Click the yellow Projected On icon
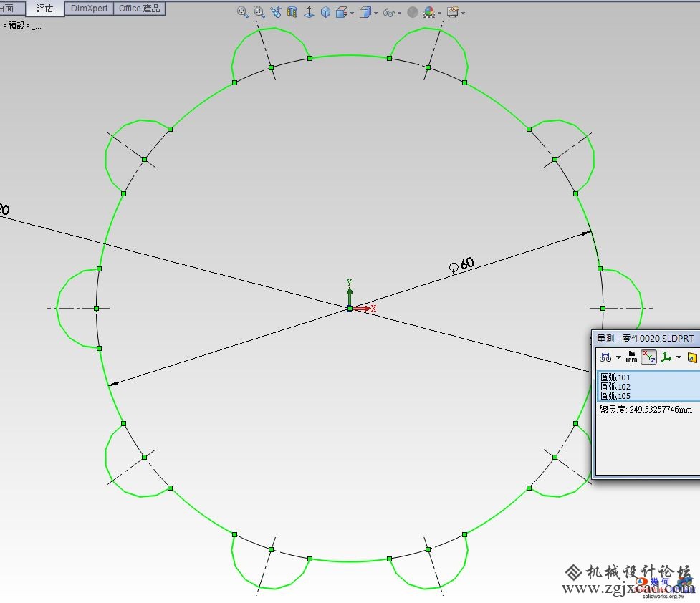The height and width of the screenshot is (603, 700). pos(692,357)
